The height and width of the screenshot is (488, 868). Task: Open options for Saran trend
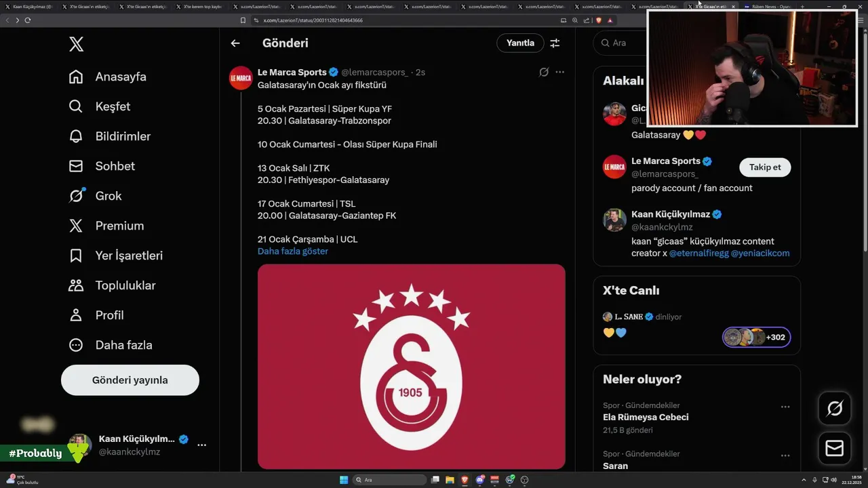tap(785, 455)
